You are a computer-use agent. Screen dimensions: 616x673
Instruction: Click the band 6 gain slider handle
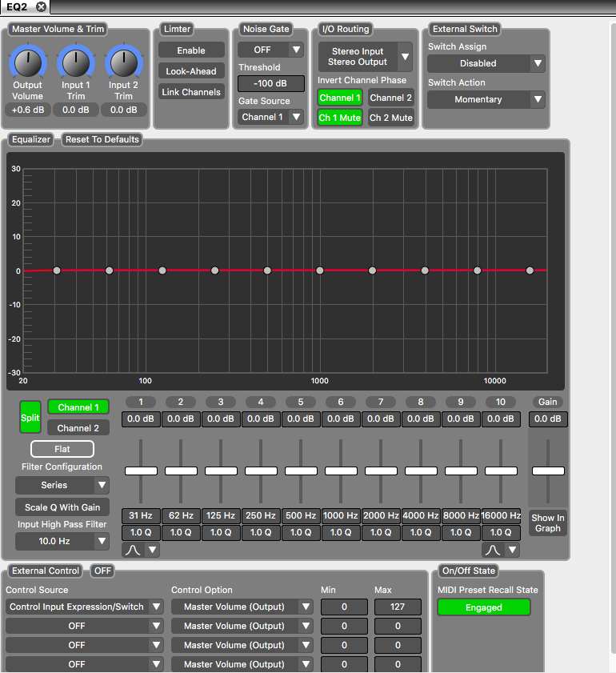tap(341, 471)
